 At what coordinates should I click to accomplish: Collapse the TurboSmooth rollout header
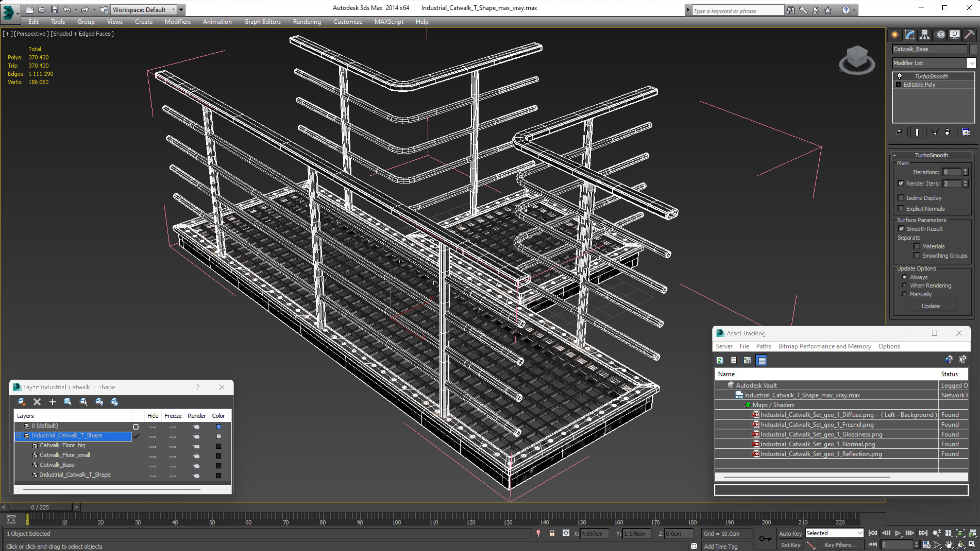931,155
